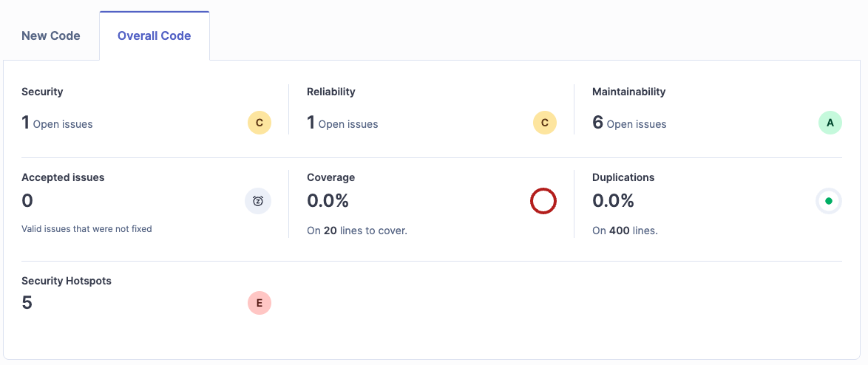Viewport: 868px width, 365px height.
Task: Switch to the New Code tab
Action: (51, 36)
